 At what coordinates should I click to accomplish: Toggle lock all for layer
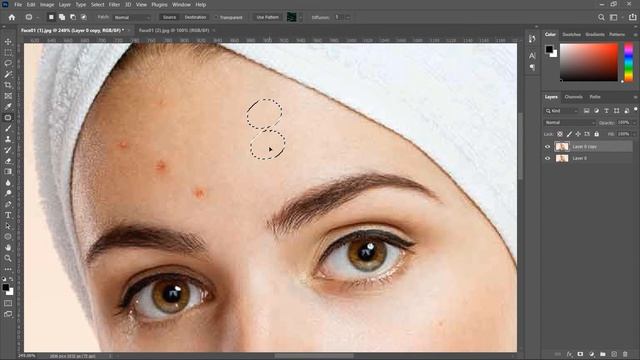point(596,134)
